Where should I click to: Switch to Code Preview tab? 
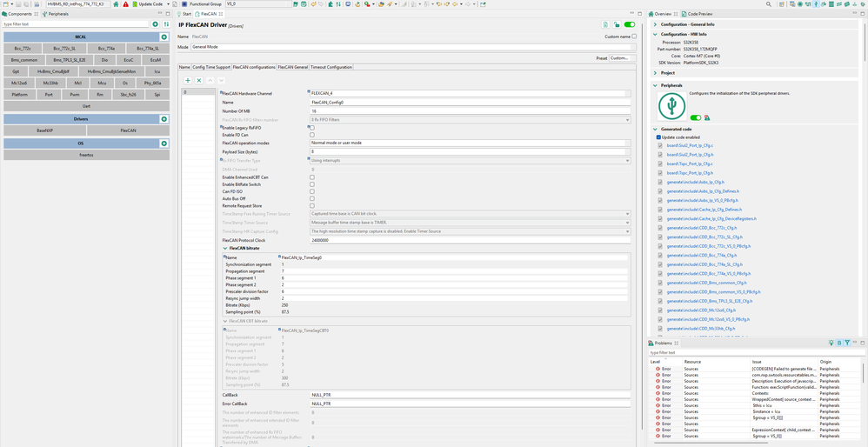coord(698,14)
